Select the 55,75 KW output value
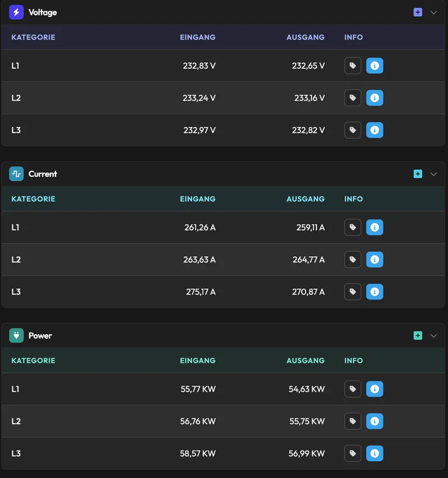Viewport: 448px width, 478px height. pos(307,421)
